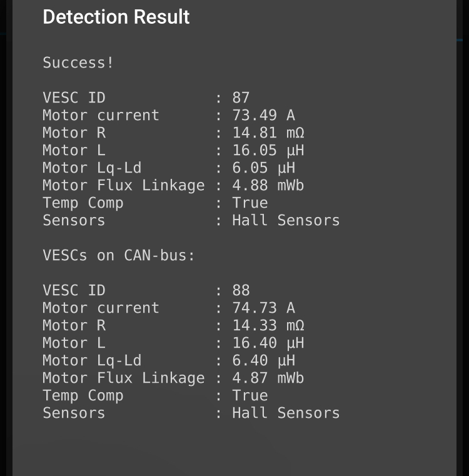Click the second Temp Comp True value

pos(250,395)
